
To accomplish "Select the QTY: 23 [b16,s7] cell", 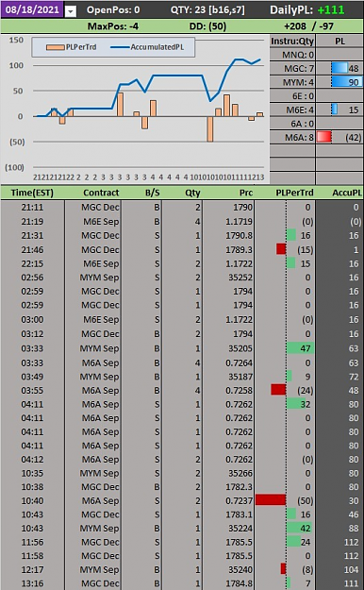I will [207, 9].
